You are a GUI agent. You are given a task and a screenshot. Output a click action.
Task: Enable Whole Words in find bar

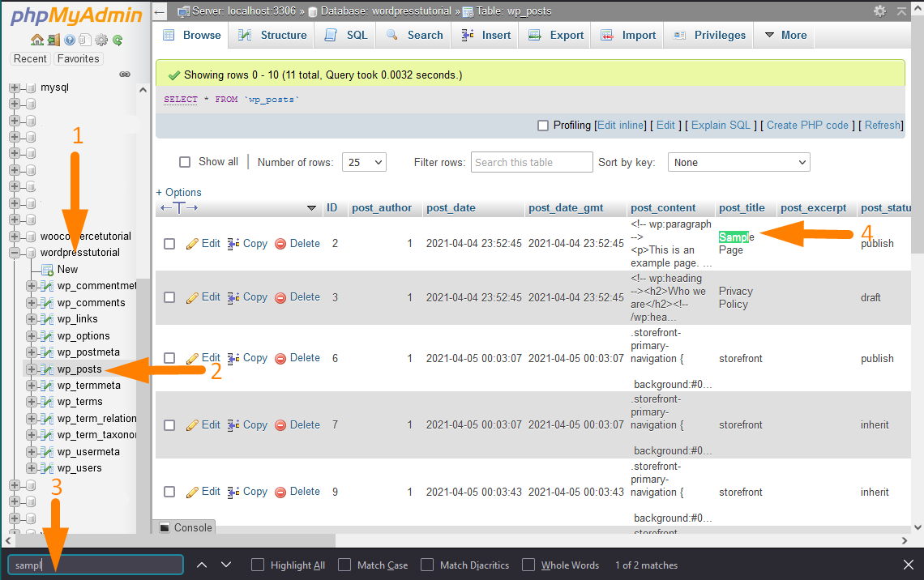pyautogui.click(x=528, y=565)
